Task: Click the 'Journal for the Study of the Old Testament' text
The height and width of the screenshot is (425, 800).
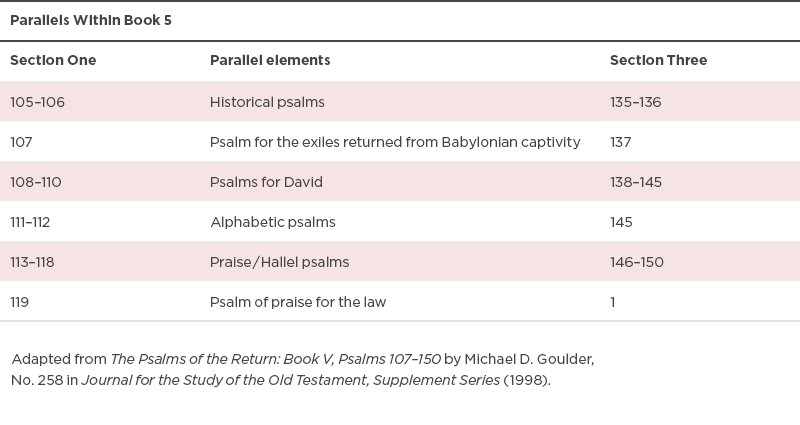Action: (x=224, y=380)
